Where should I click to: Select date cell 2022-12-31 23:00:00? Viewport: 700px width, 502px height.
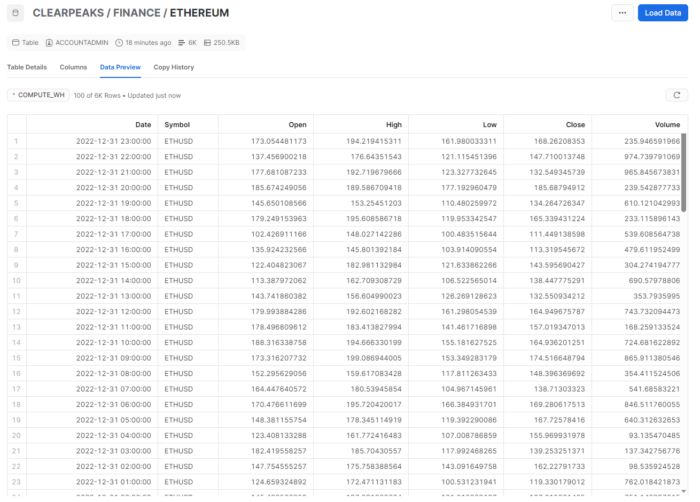click(113, 141)
